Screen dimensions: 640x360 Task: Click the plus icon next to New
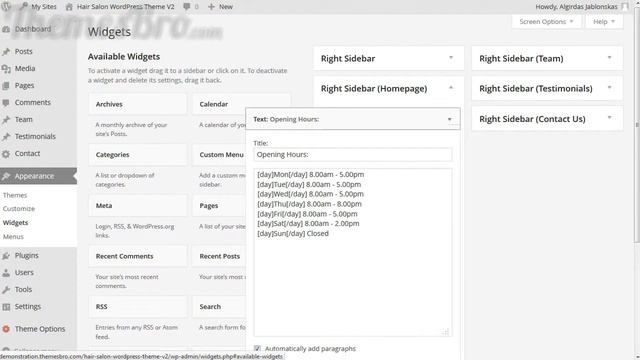point(211,7)
